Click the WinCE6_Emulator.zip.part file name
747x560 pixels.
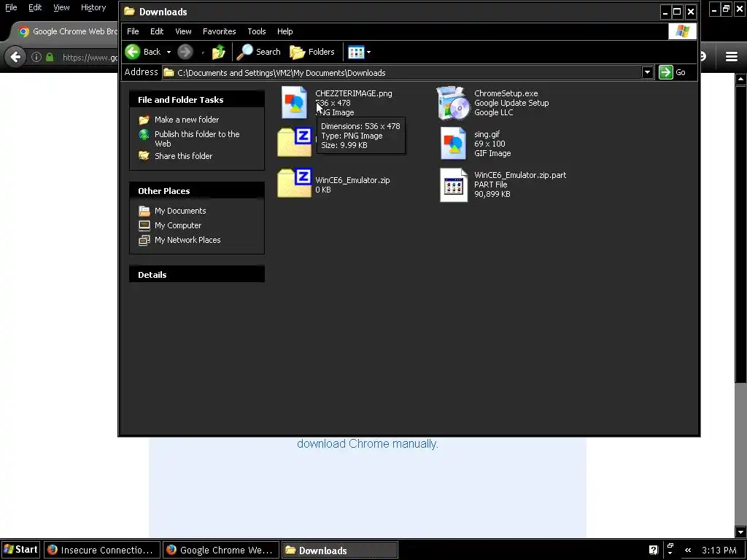[520, 175]
